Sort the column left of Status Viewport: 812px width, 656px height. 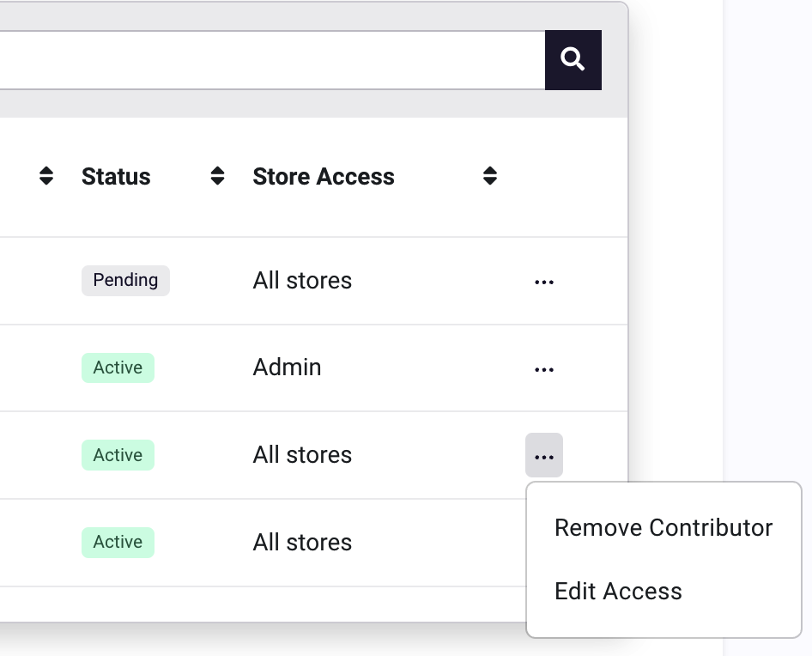coord(46,176)
